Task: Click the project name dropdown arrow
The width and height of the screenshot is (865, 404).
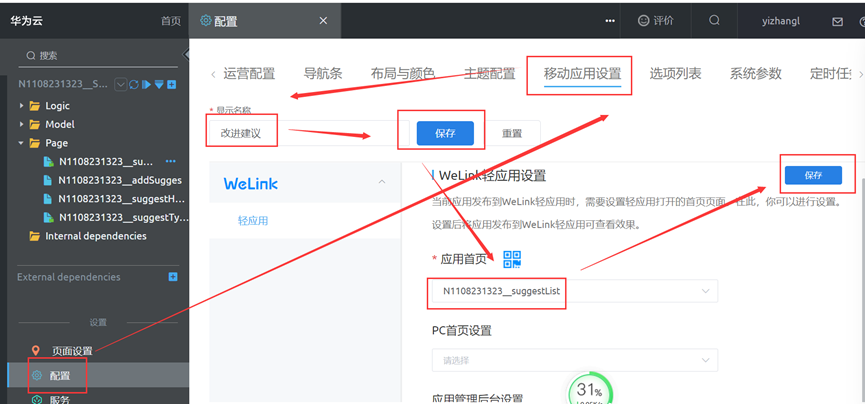Action: 120,84
